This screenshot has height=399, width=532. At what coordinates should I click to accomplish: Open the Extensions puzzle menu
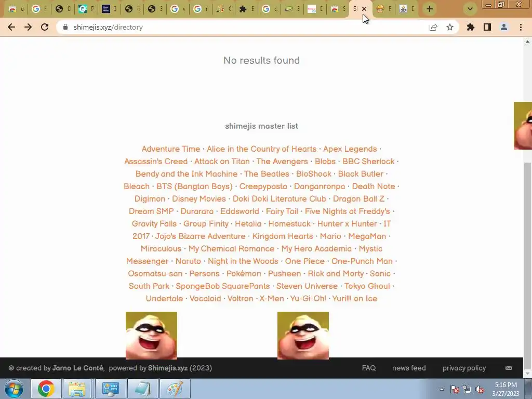click(x=471, y=27)
